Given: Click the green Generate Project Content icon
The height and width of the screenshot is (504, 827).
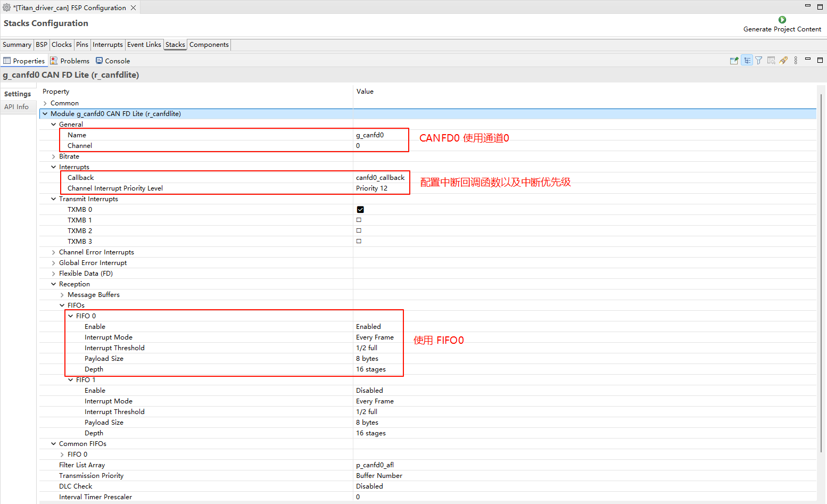Looking at the screenshot, I should 782,20.
